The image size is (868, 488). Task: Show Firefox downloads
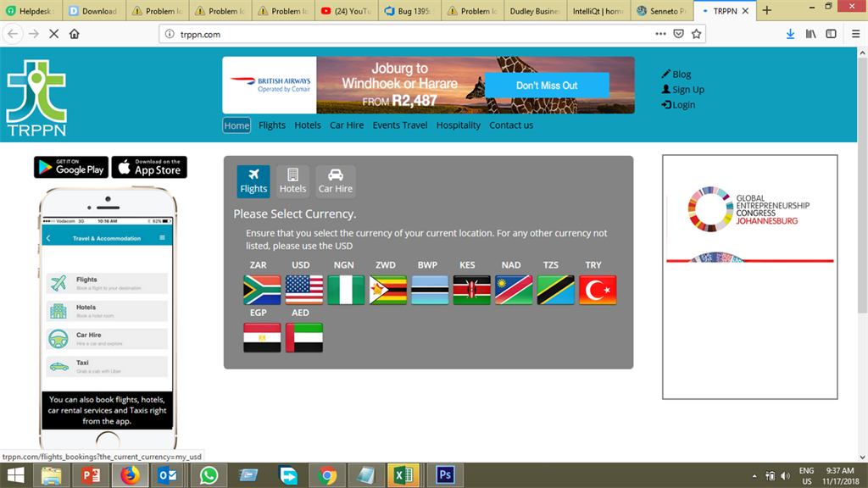(x=791, y=34)
